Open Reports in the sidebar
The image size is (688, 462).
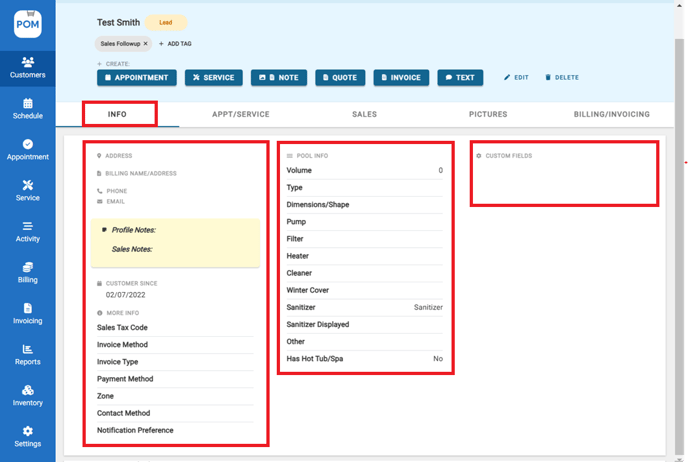[27, 354]
